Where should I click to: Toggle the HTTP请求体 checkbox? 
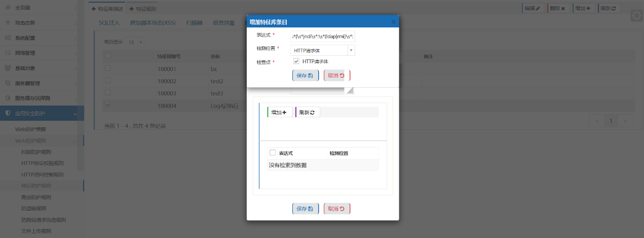(x=296, y=61)
